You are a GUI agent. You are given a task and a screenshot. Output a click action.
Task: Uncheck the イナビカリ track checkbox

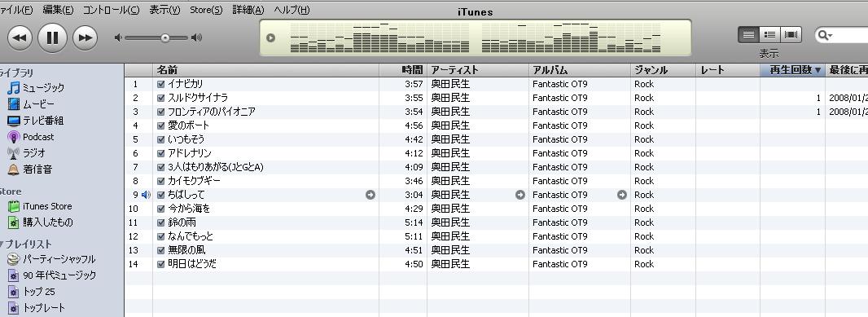click(x=161, y=84)
